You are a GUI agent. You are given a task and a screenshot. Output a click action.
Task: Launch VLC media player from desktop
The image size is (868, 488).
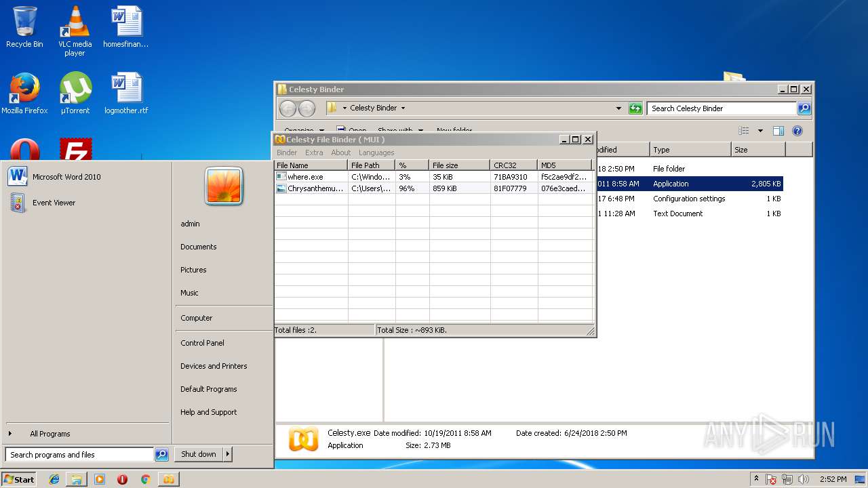[x=75, y=30]
